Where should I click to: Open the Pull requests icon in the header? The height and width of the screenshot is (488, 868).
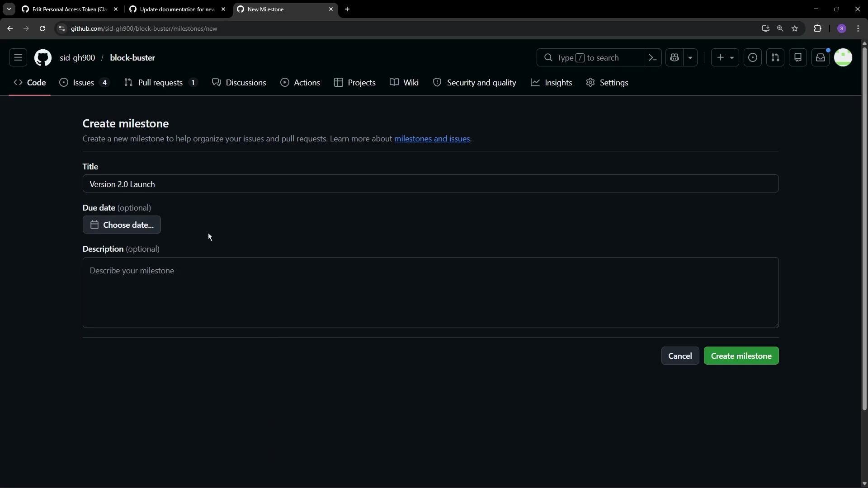[775, 58]
